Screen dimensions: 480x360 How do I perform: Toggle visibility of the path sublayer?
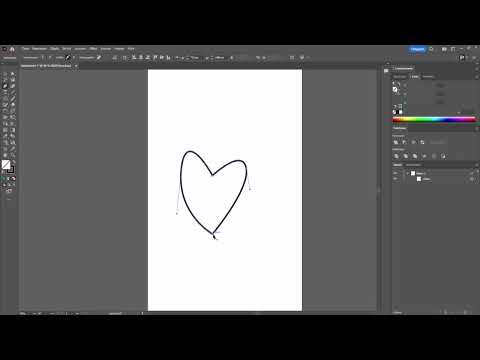[395, 179]
